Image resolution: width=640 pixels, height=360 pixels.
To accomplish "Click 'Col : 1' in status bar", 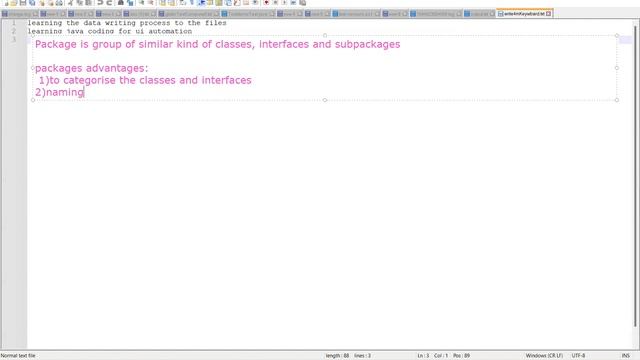I will click(x=441, y=356).
